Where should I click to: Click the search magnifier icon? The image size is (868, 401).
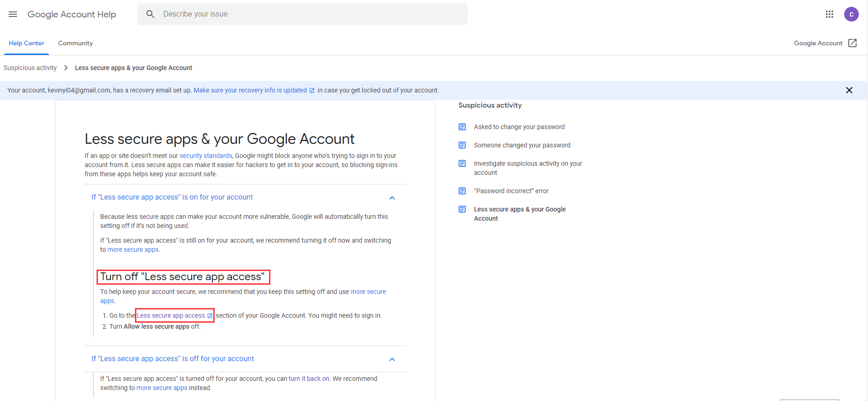coord(150,14)
